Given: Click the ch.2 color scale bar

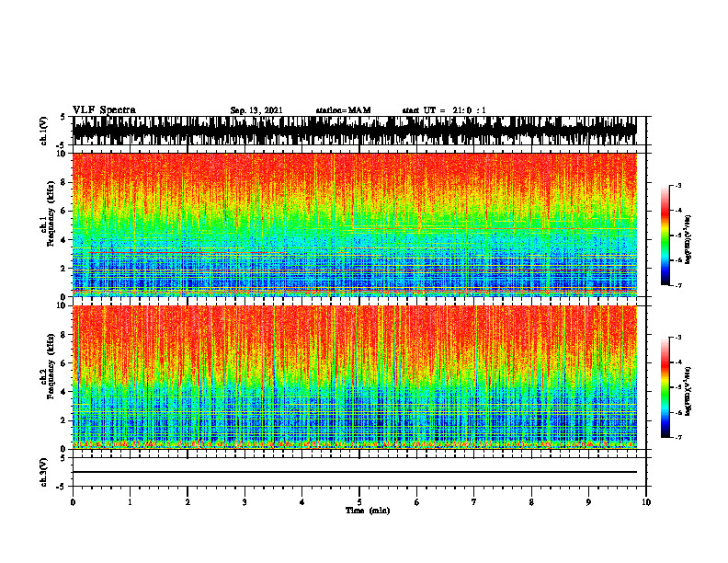Looking at the screenshot, I should point(665,387).
